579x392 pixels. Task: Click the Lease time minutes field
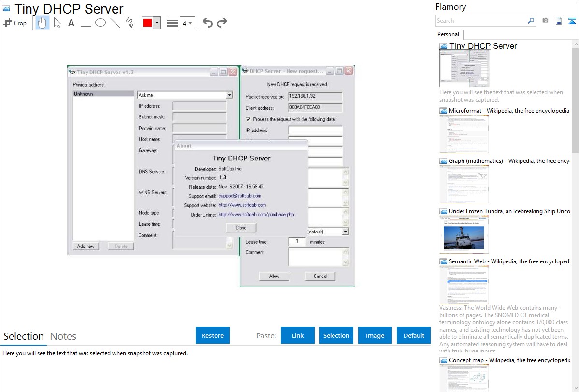pyautogui.click(x=297, y=242)
